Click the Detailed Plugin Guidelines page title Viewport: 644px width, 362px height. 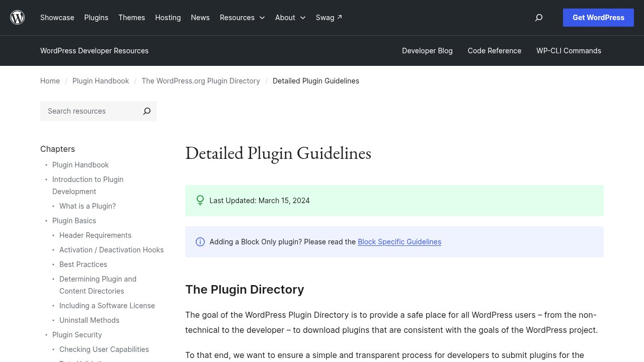tap(278, 153)
